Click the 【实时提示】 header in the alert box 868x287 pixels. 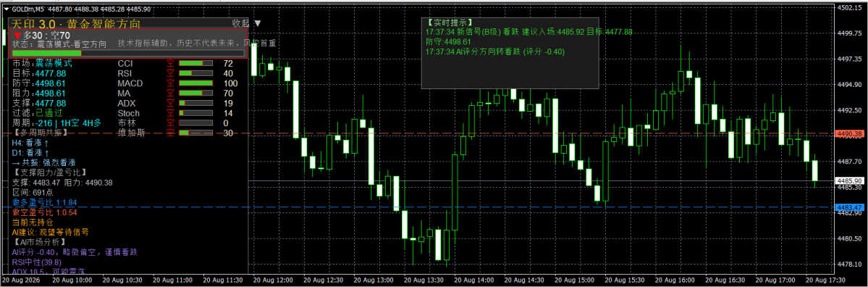point(450,22)
